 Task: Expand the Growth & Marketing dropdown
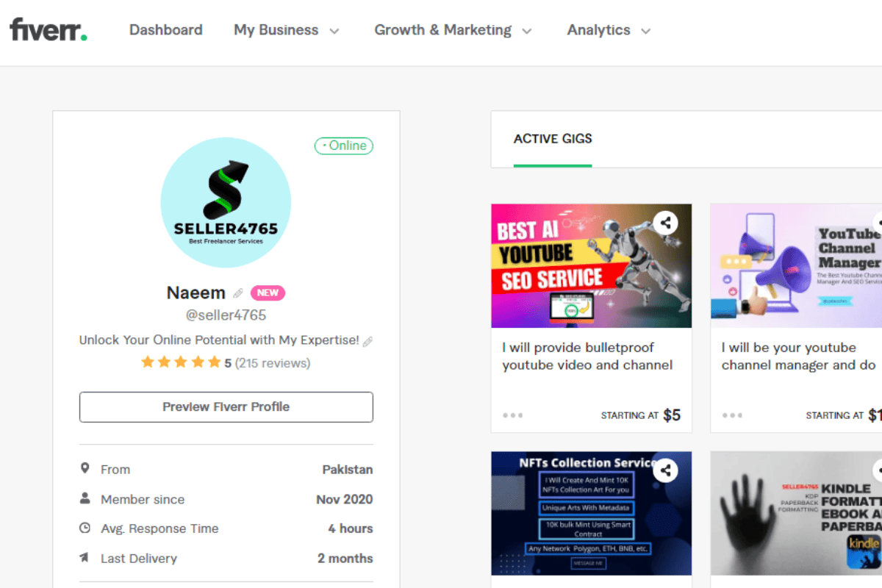pyautogui.click(x=453, y=30)
